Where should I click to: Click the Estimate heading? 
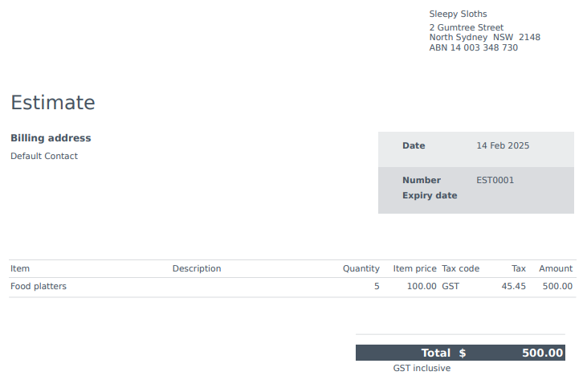pos(53,103)
